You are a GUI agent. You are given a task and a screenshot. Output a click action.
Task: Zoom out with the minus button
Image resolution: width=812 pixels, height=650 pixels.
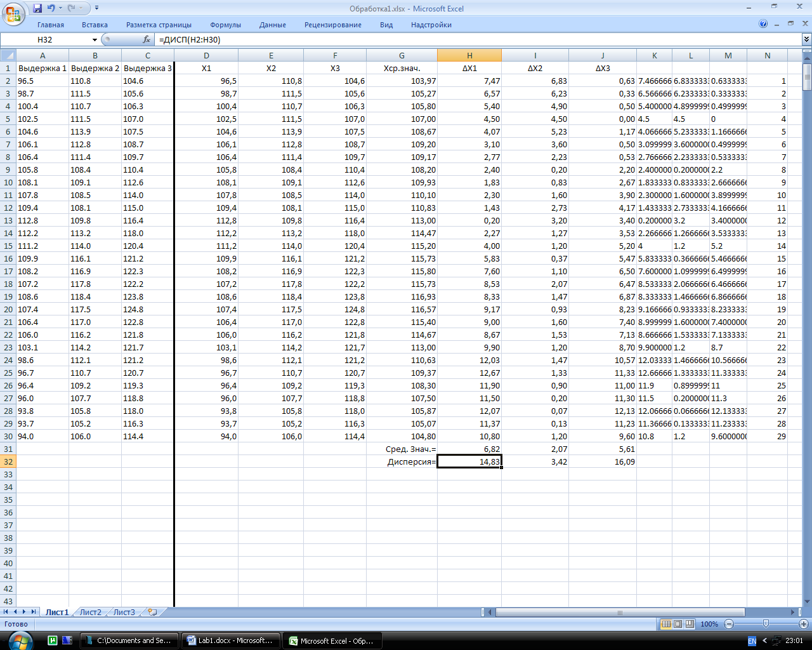click(729, 624)
